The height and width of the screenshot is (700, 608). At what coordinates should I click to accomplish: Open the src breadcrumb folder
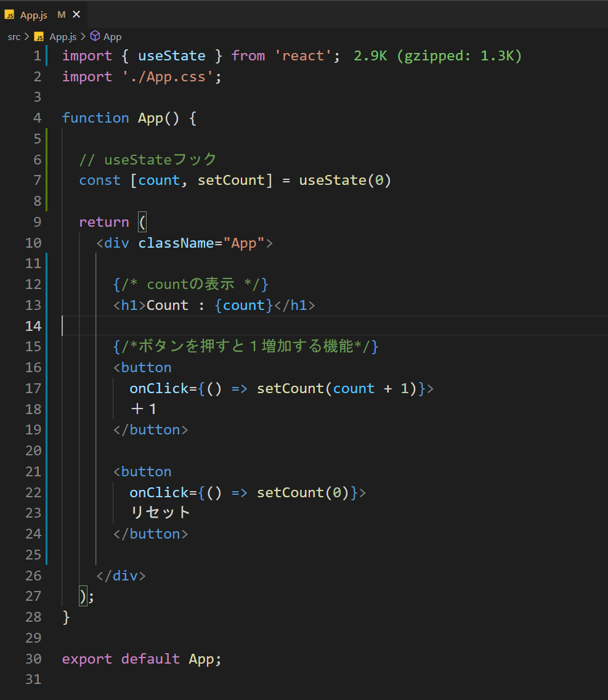(x=14, y=36)
